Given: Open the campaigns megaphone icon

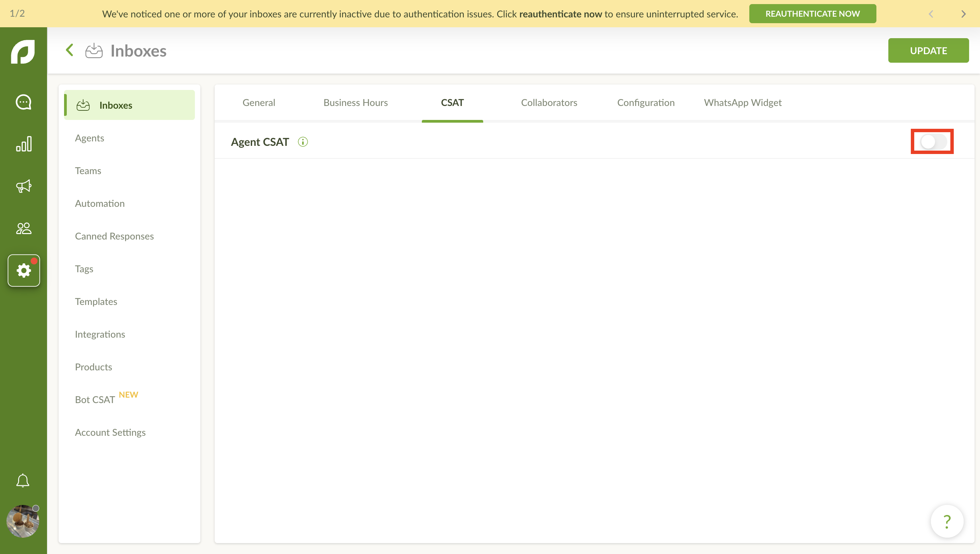Looking at the screenshot, I should [x=23, y=186].
